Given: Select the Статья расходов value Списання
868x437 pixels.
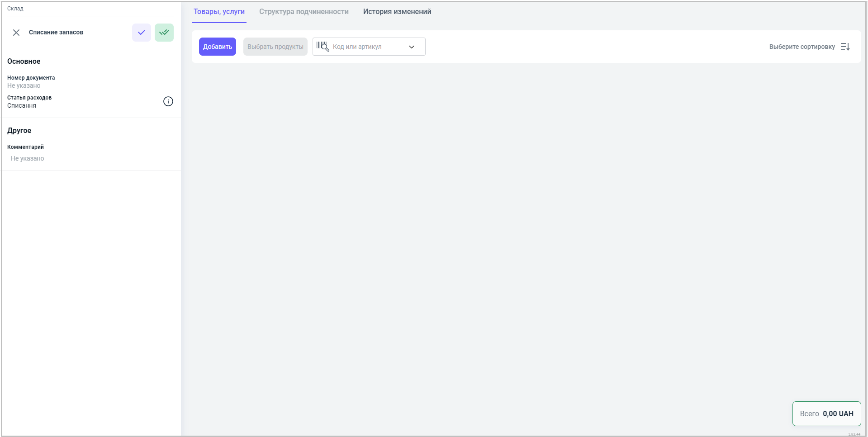Looking at the screenshot, I should click(22, 105).
